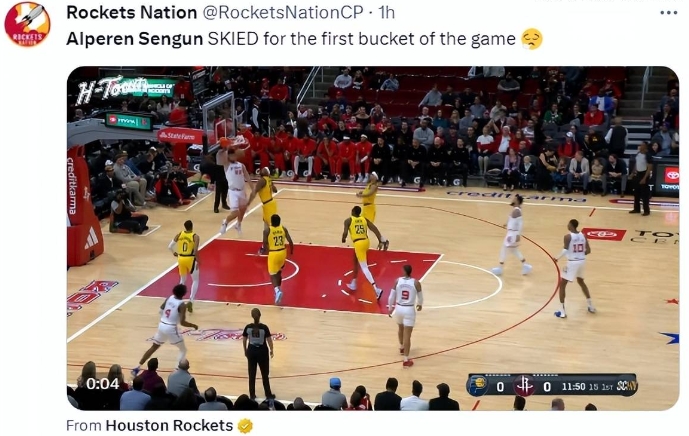Click the relieved-face emoji in the tweet
Viewport: 689px width, 436px height.
pos(532,39)
